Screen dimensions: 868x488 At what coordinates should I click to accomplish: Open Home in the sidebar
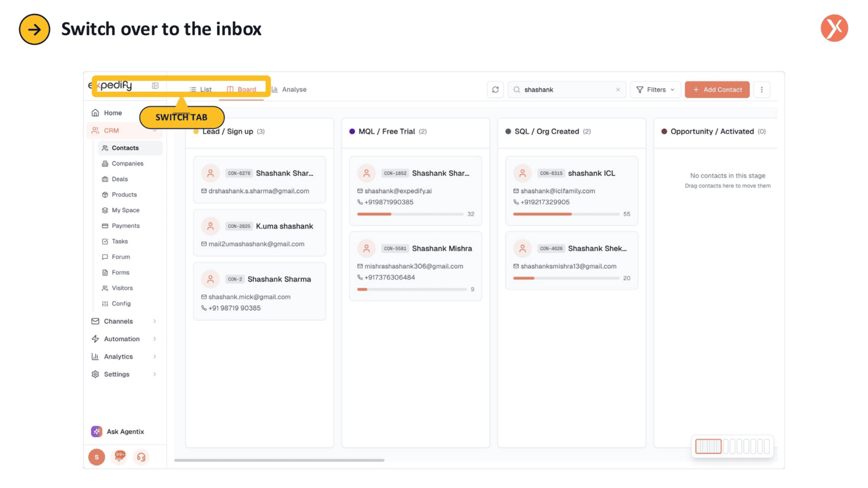point(113,113)
